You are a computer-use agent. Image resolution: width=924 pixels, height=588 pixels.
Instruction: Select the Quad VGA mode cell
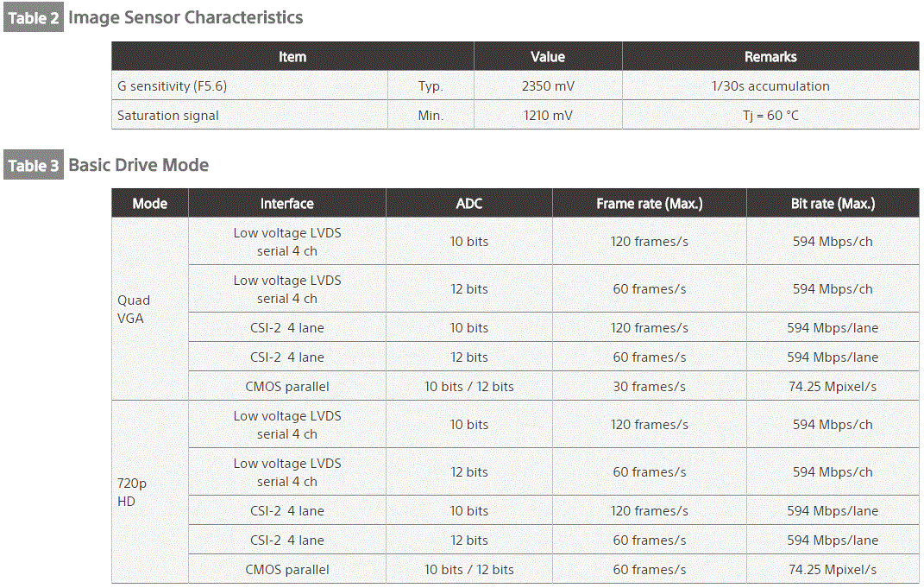134,308
